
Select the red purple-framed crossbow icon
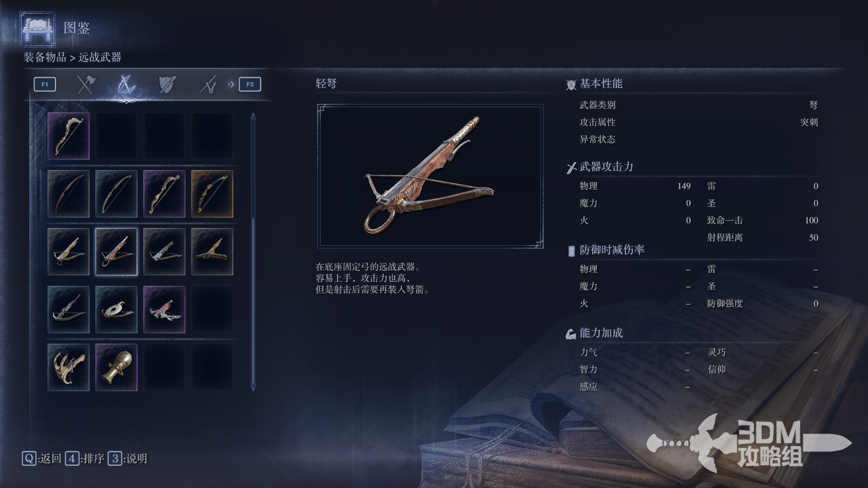point(165,310)
